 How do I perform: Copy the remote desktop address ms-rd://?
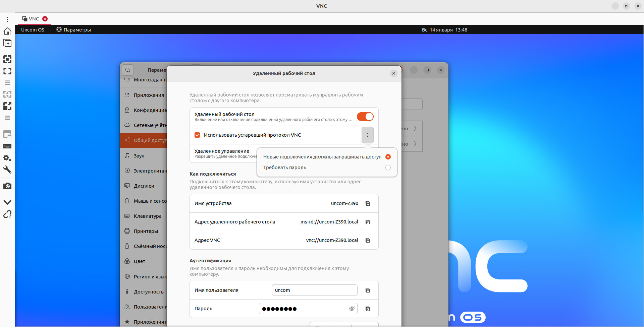pos(368,222)
